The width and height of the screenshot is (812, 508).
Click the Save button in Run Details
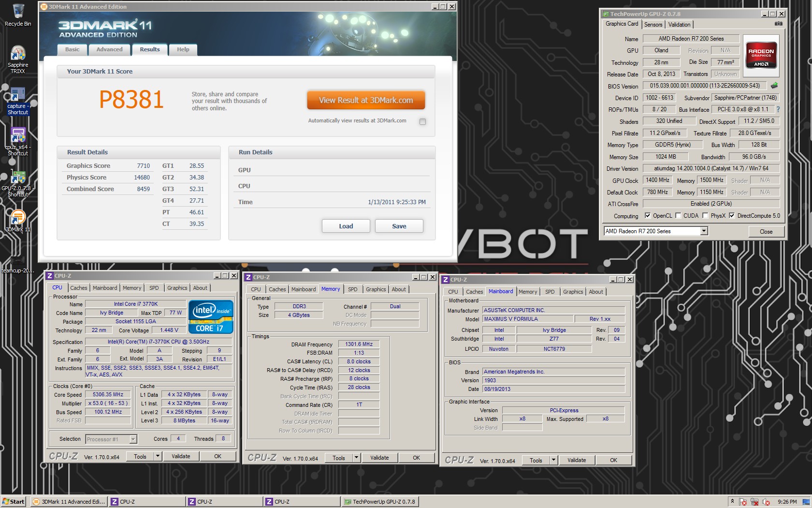[399, 226]
